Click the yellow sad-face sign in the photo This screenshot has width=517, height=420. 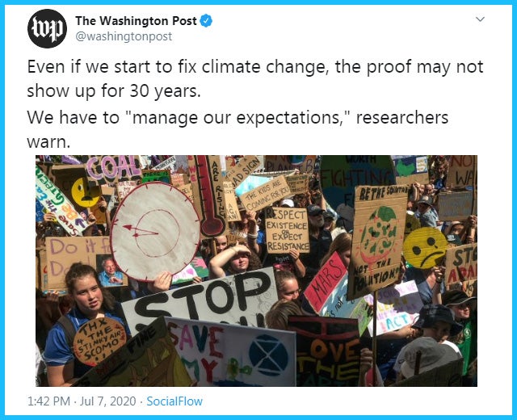tap(426, 247)
